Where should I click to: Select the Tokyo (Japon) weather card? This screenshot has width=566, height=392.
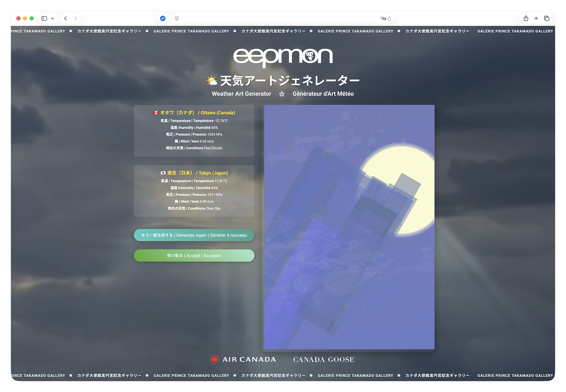click(194, 191)
